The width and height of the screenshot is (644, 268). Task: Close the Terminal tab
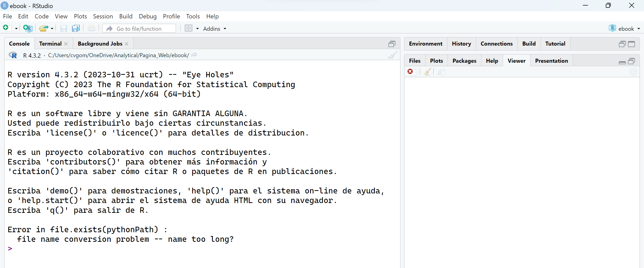(66, 44)
